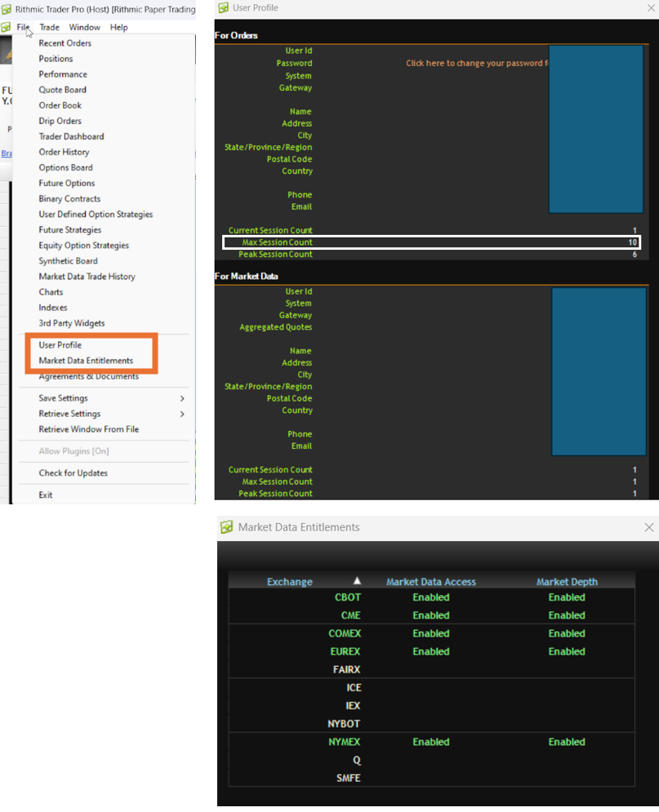Open the Help menu
Viewport: 659px width, 812px height.
[x=118, y=28]
